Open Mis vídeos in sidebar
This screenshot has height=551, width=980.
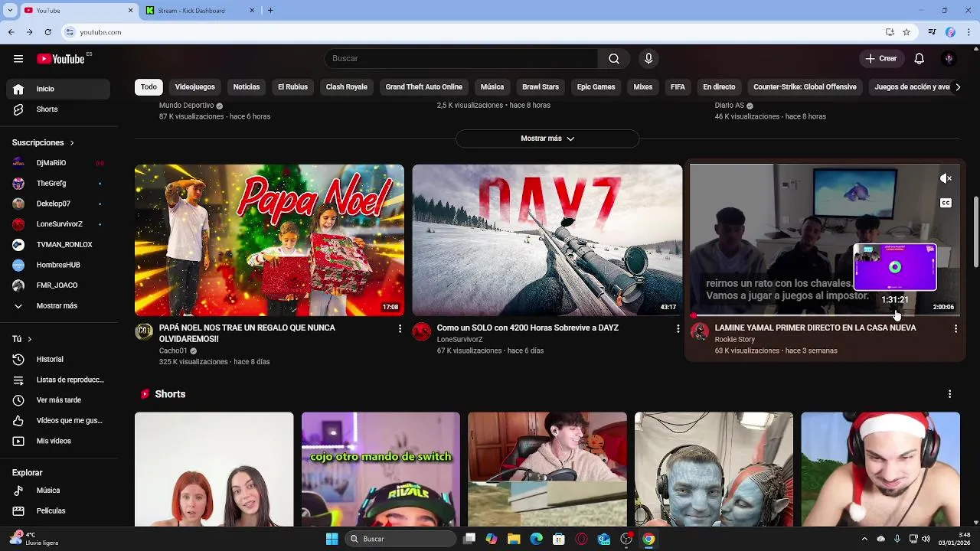[x=58, y=441]
